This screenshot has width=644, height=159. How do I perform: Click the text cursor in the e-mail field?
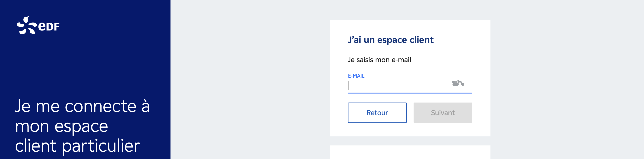click(348, 86)
